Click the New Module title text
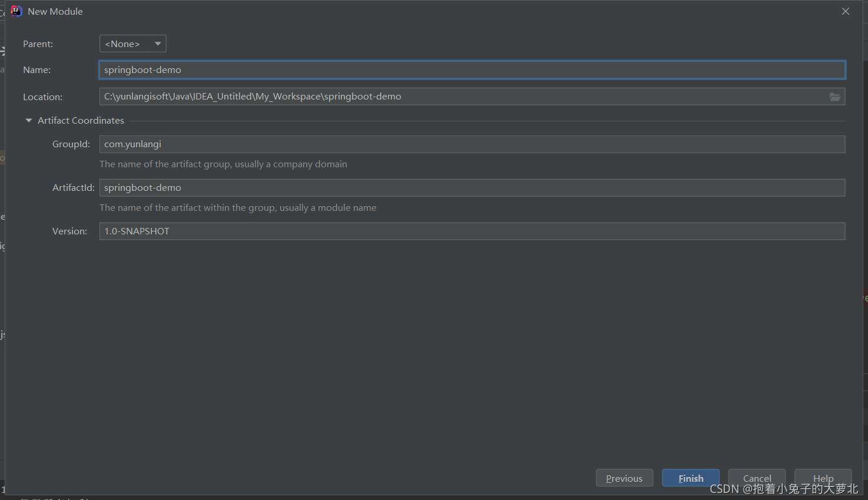The image size is (868, 500). click(x=55, y=12)
